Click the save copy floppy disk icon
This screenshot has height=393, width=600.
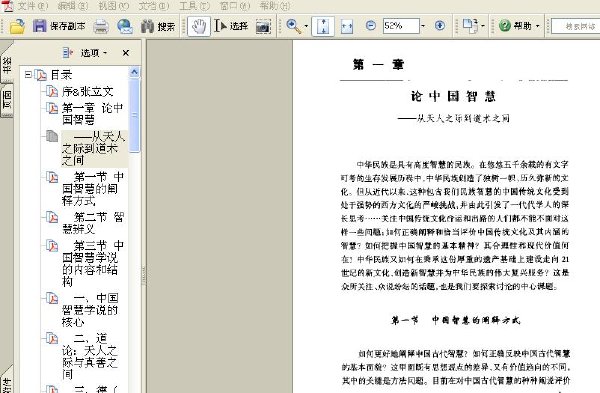tap(39, 26)
